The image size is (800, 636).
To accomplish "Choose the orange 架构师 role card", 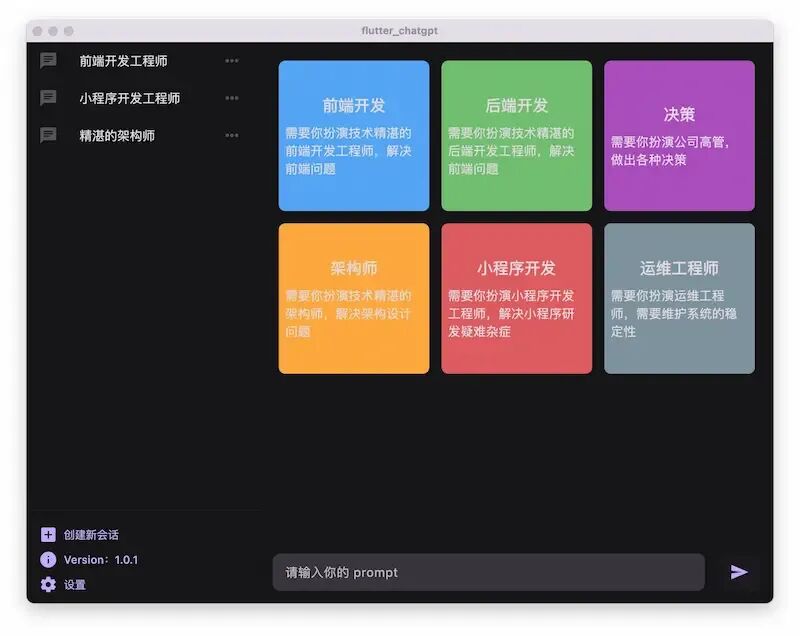I will pos(354,298).
